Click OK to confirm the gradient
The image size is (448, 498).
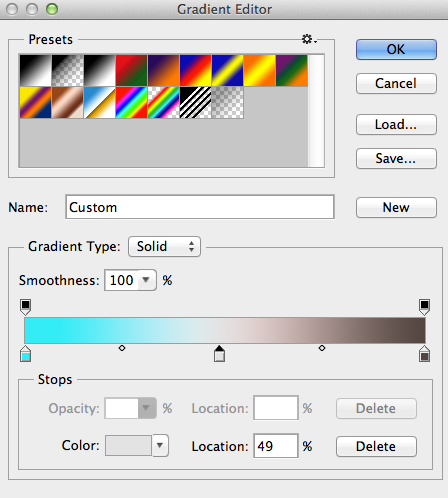396,49
